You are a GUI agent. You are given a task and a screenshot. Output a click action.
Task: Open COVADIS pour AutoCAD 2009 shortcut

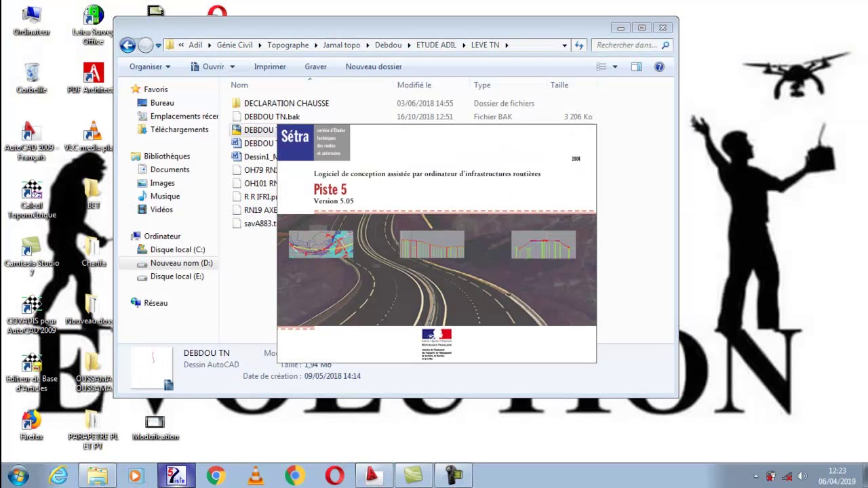31,314
